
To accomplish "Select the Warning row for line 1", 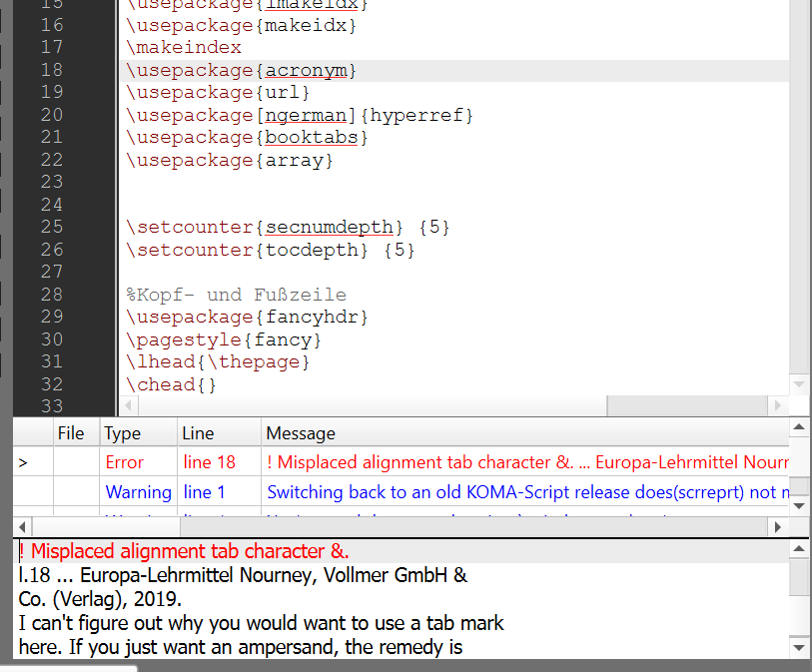I will (x=400, y=492).
